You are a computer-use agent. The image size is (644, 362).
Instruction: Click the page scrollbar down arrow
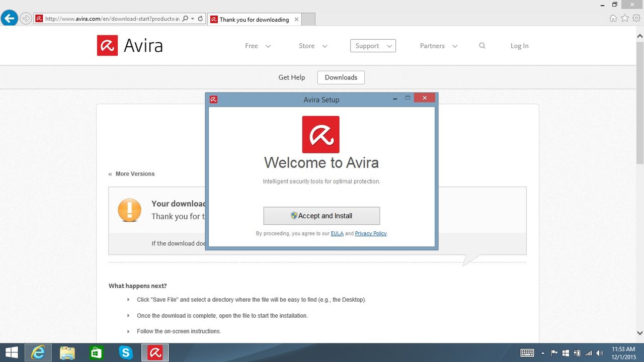coord(640,333)
